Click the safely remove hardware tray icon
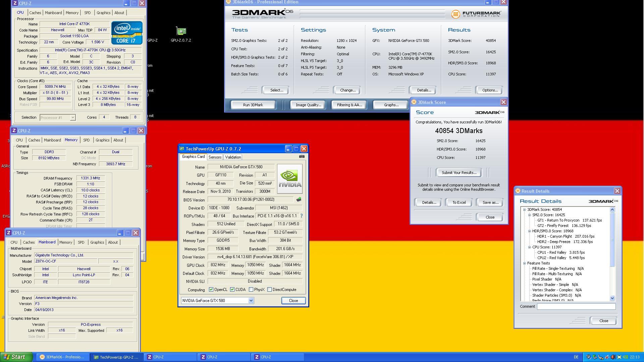644x362 pixels. click(595, 357)
